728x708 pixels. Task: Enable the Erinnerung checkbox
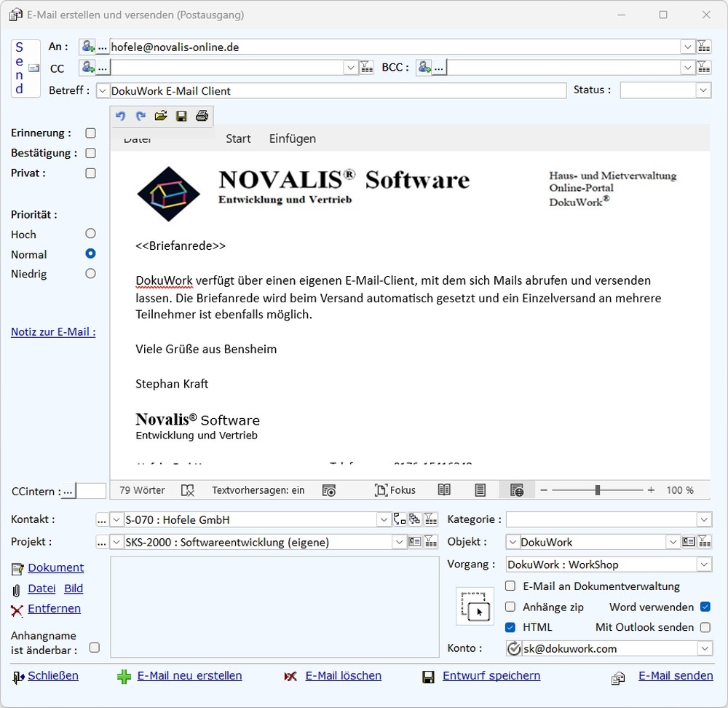(90, 133)
